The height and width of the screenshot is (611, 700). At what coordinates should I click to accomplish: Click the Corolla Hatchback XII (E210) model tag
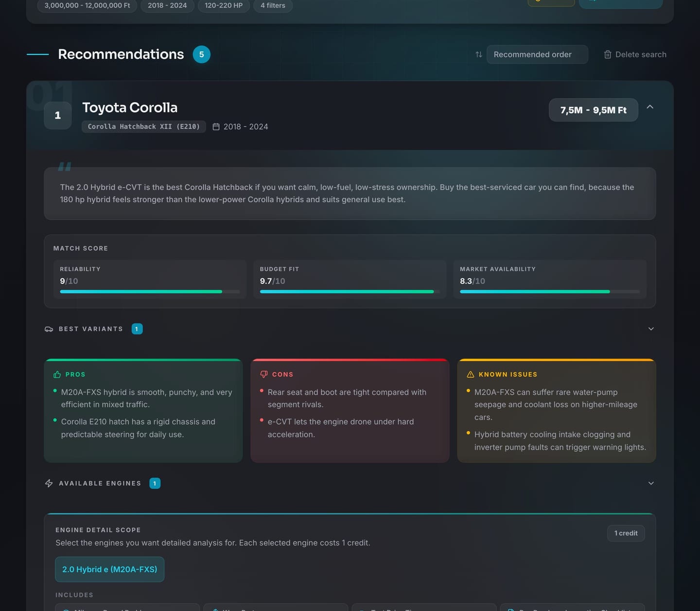[144, 126]
